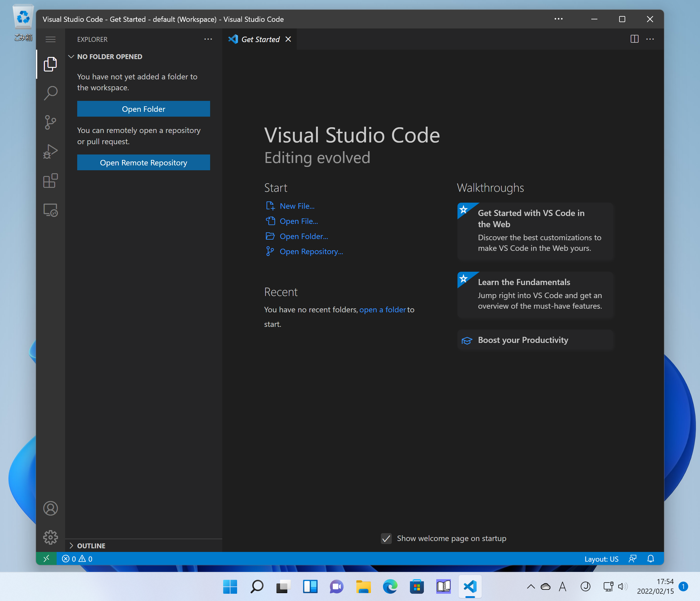Open the Source Control view icon

pos(50,122)
